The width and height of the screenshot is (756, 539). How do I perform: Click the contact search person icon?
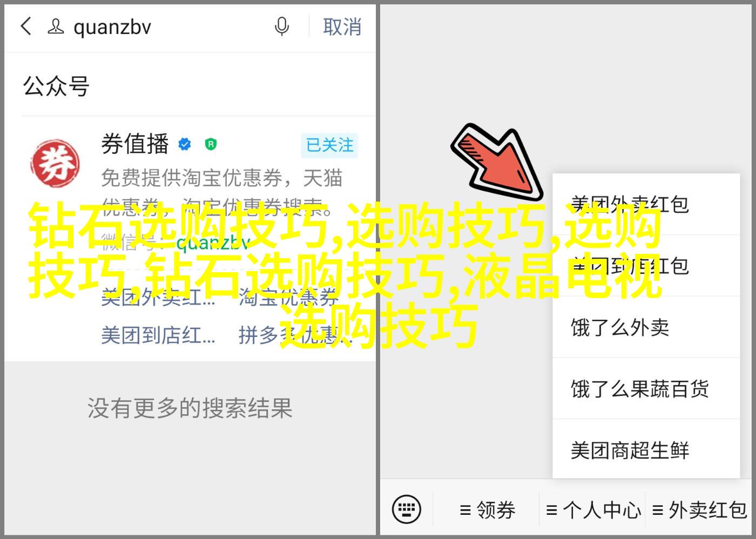56,26
